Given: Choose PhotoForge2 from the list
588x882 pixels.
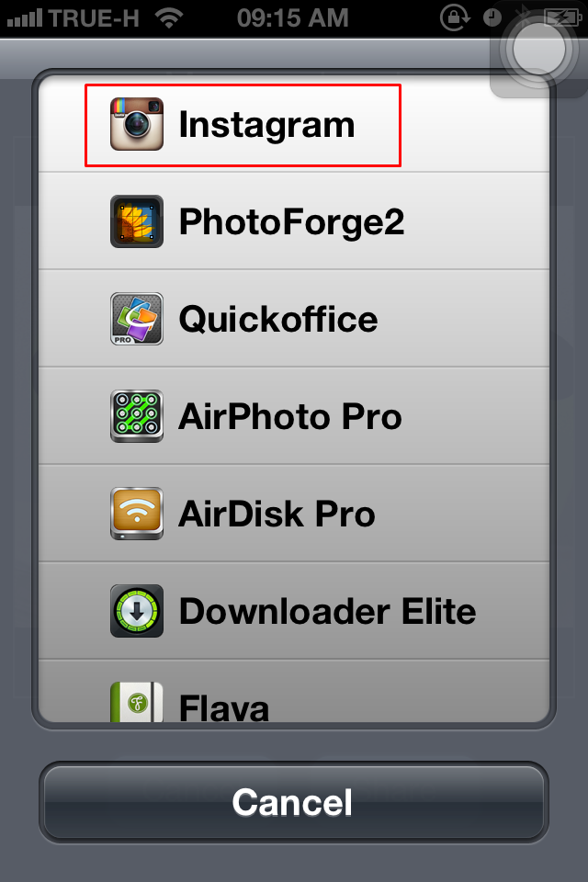Looking at the screenshot, I should click(294, 221).
